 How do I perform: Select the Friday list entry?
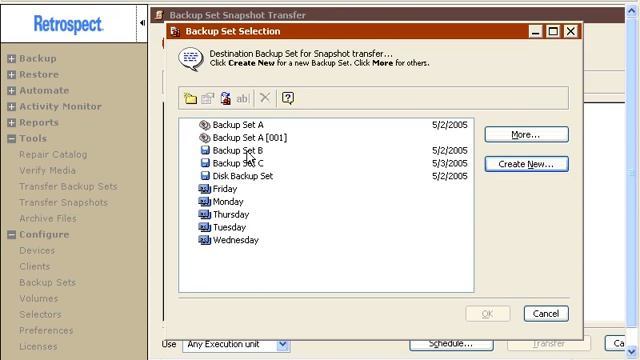coord(225,189)
